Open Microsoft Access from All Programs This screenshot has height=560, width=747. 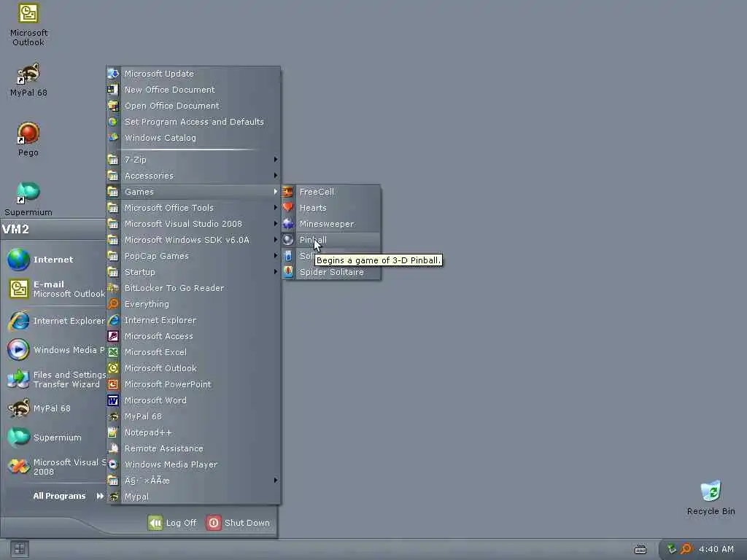193,336
